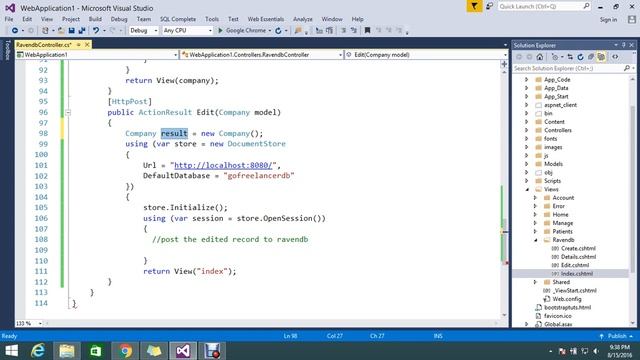This screenshot has height=360, width=640.
Task: Click the Pending Changes Filter icon
Action: click(555, 57)
